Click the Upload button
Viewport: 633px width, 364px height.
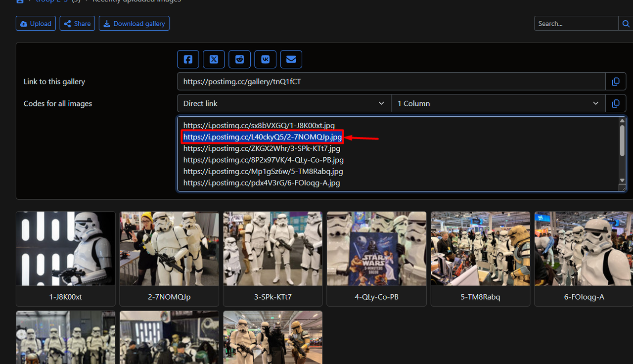coord(36,23)
